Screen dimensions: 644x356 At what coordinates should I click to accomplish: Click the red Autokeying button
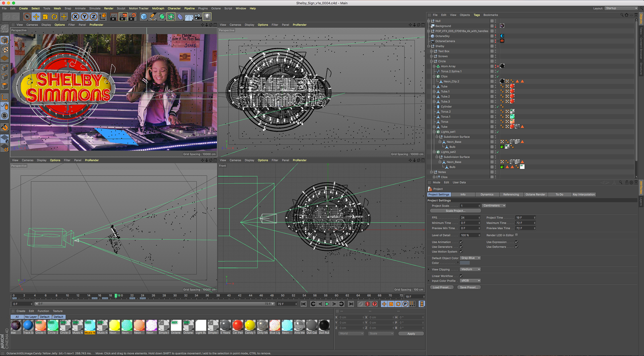point(368,304)
